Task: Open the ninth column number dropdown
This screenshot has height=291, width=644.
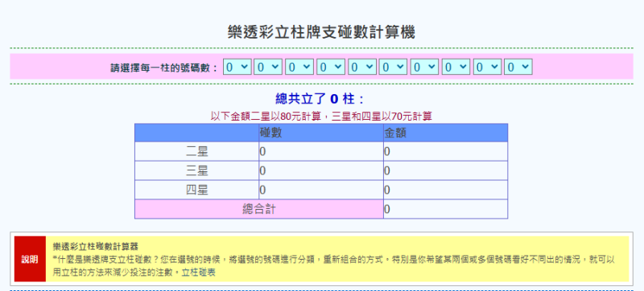Action: pyautogui.click(x=487, y=67)
